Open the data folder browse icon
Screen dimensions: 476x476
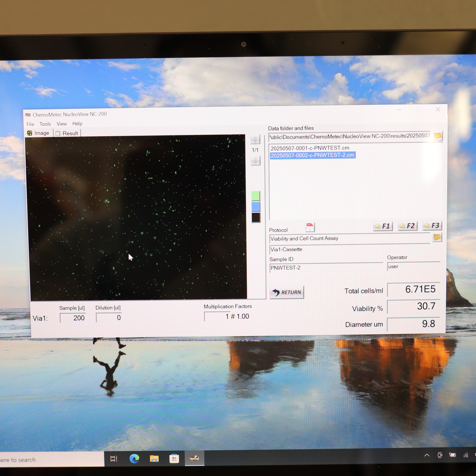click(438, 136)
